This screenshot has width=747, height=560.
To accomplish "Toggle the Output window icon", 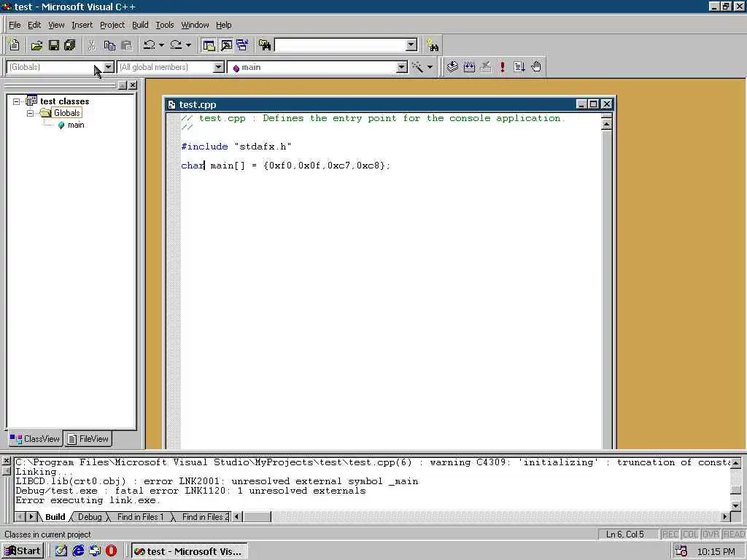I will pyautogui.click(x=226, y=45).
